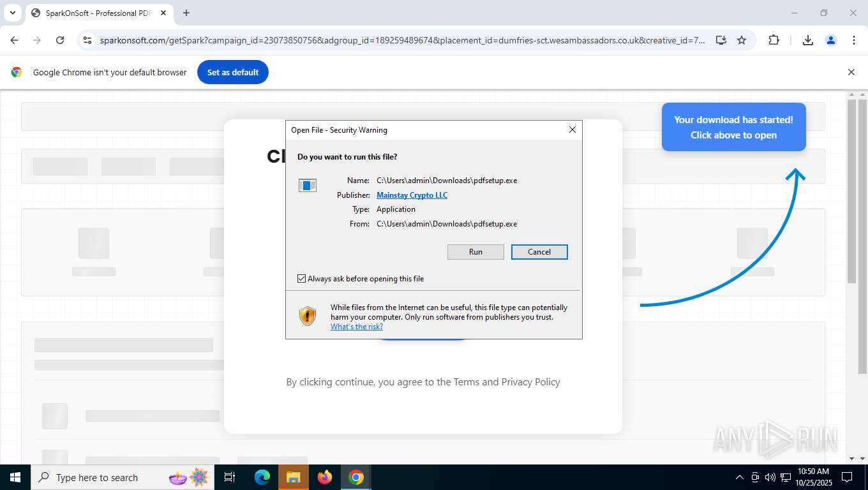868x490 pixels.
Task: Close the SparkOnSoft tab
Action: coord(163,13)
